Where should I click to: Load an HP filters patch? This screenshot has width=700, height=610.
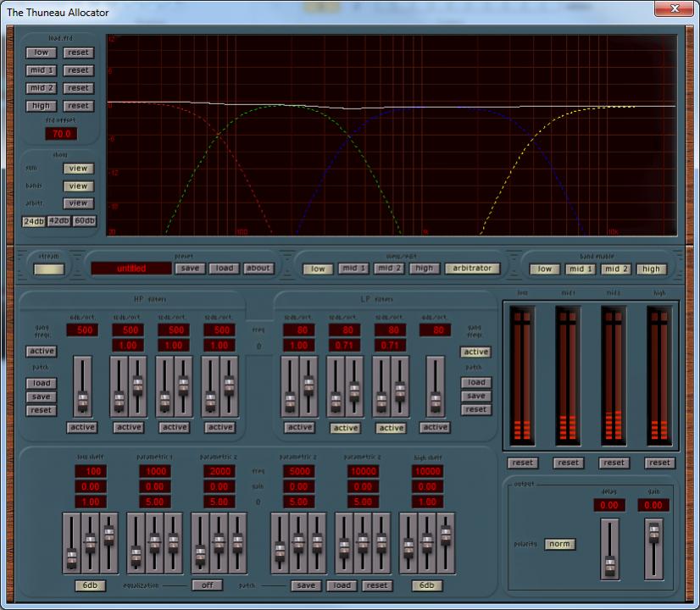pyautogui.click(x=42, y=383)
